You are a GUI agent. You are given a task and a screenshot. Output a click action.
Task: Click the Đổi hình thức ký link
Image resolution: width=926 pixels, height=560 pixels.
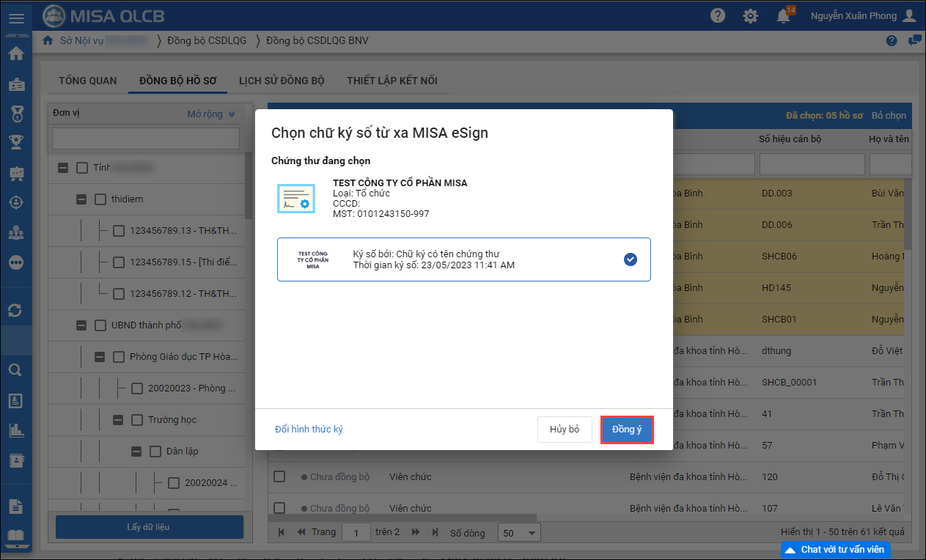(309, 430)
